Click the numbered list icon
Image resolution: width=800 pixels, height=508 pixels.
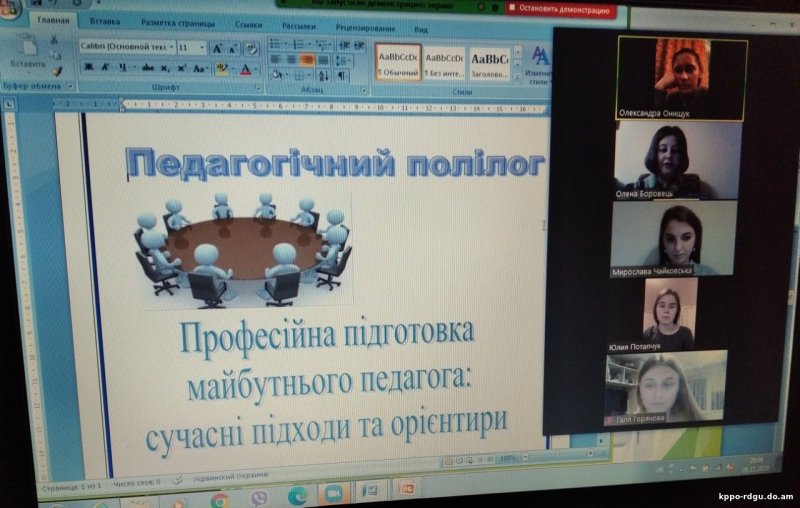click(298, 44)
